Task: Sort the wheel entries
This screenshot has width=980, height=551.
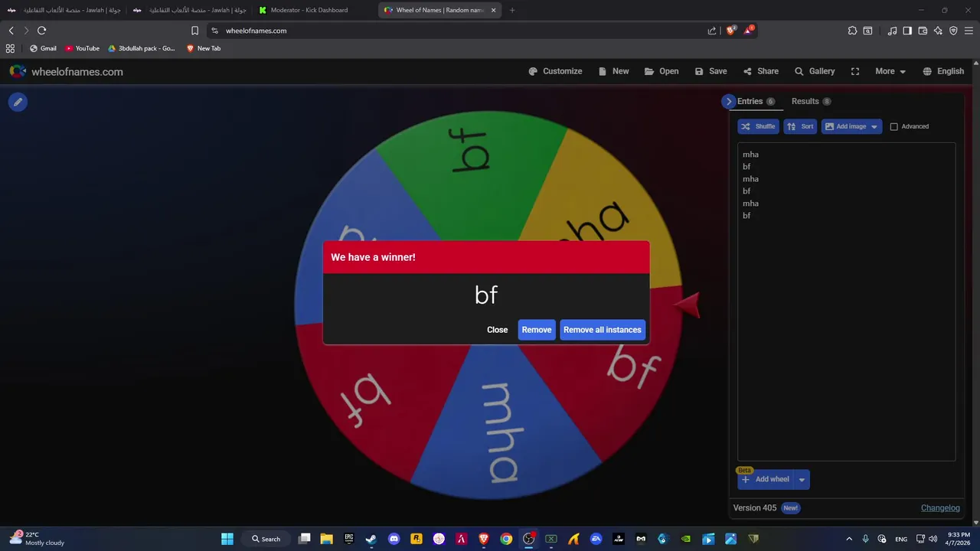Action: pyautogui.click(x=800, y=126)
